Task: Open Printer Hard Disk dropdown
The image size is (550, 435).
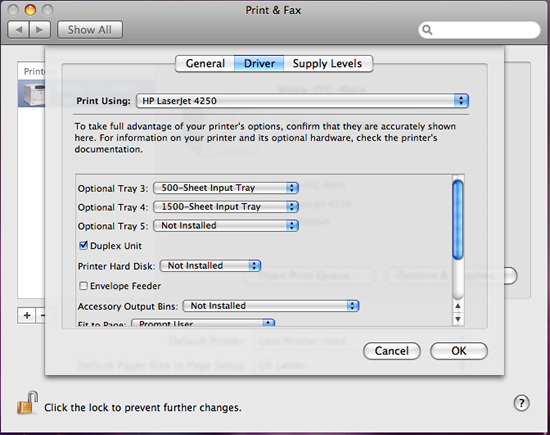Action: point(210,266)
